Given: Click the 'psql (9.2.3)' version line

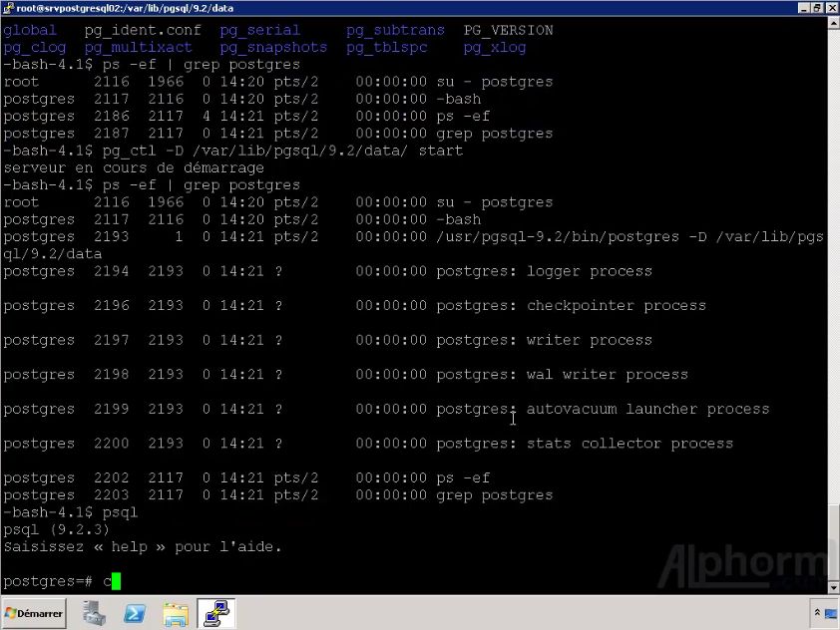Looking at the screenshot, I should tap(56, 530).
